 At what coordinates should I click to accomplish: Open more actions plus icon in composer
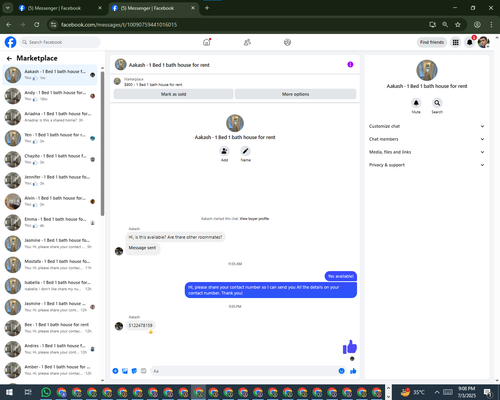[115, 371]
